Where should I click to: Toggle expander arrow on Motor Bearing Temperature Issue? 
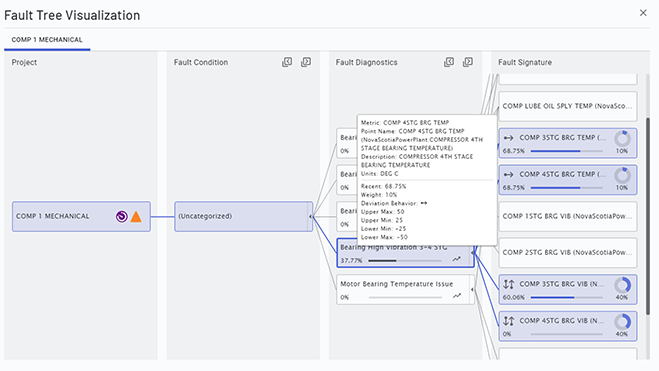click(472, 289)
